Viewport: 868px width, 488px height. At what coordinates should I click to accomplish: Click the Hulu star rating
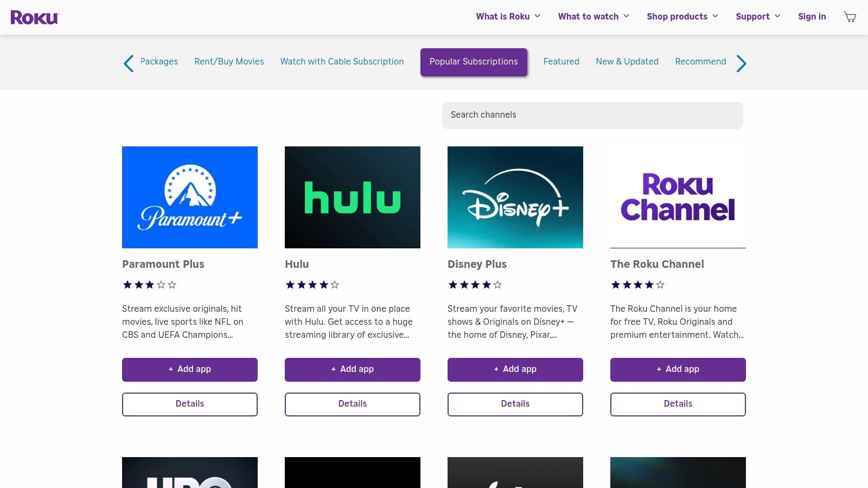[312, 285]
